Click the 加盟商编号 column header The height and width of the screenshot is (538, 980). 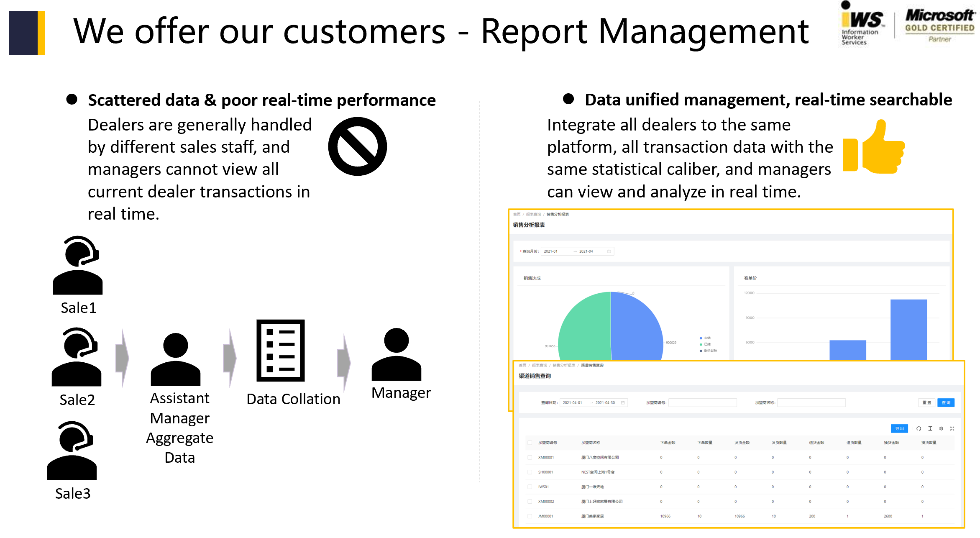click(548, 443)
